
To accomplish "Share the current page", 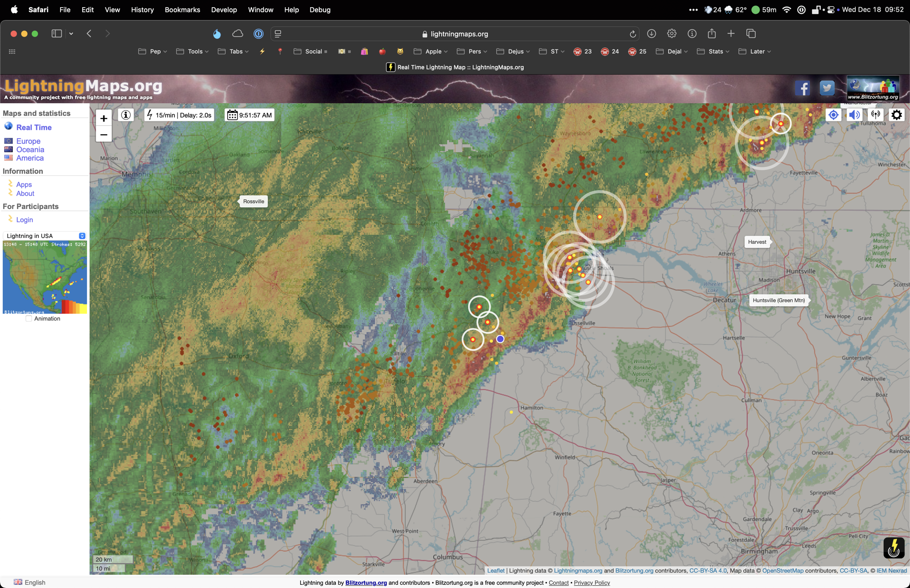I will (x=712, y=33).
